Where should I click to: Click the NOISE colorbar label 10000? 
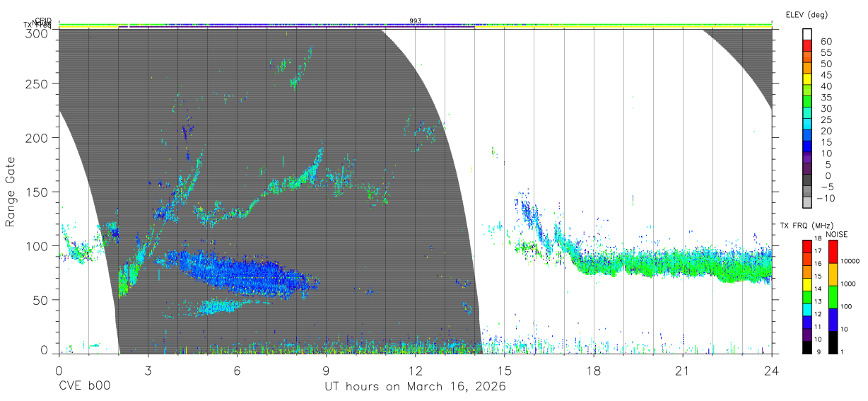849,262
